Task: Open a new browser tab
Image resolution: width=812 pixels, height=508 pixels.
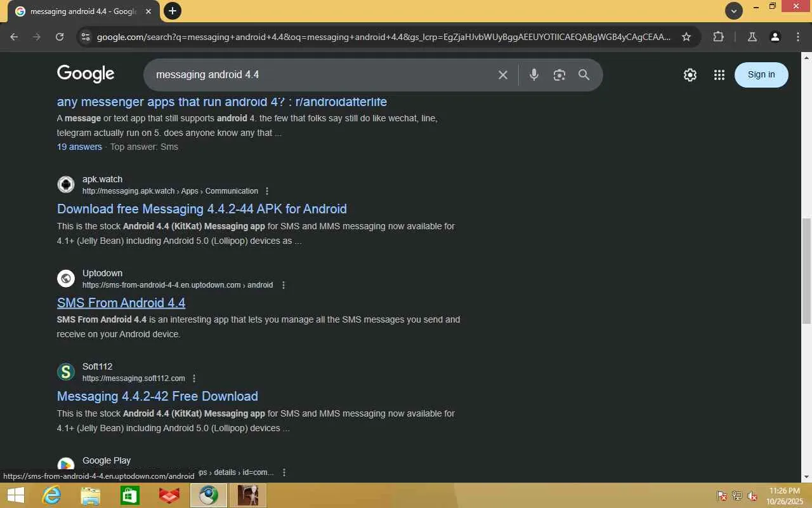Action: (x=172, y=11)
